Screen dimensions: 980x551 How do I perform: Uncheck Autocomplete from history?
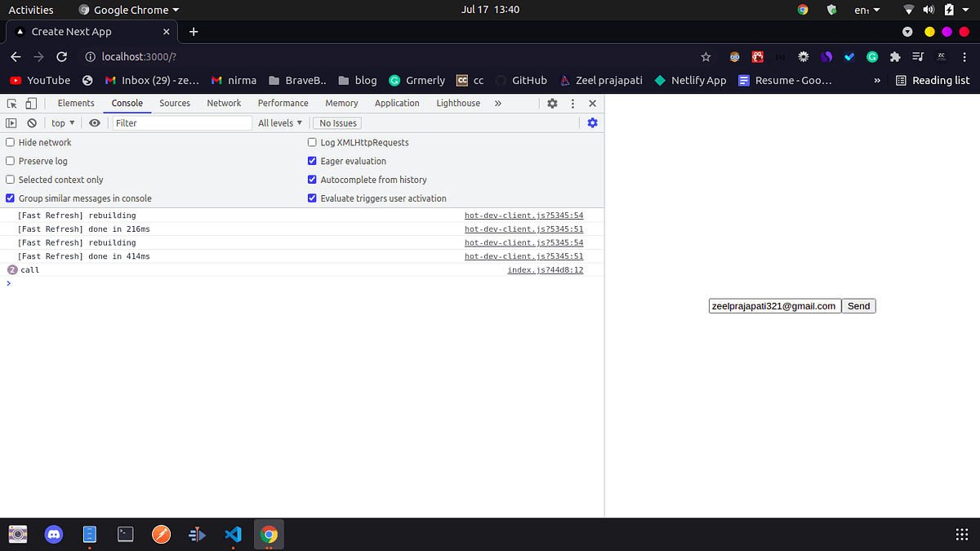[312, 180]
